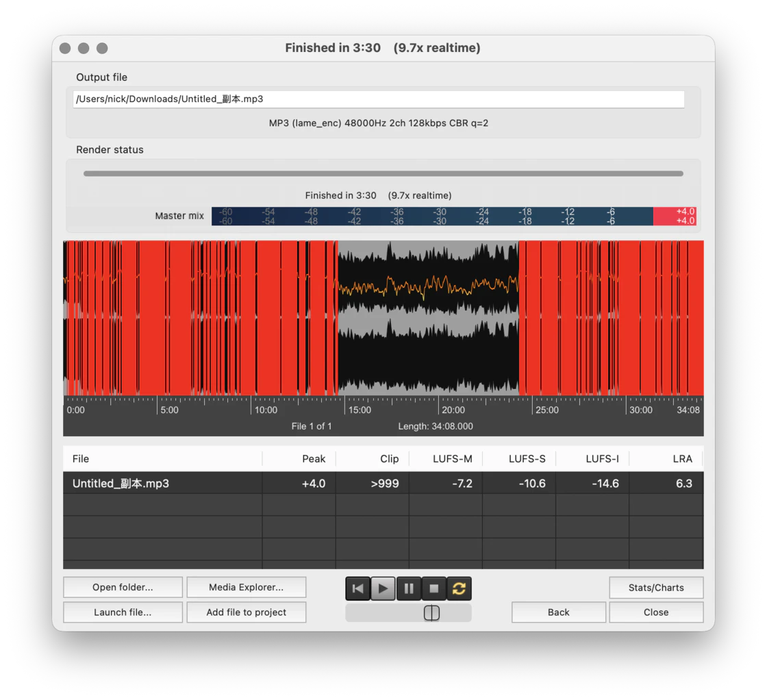Add the rendered file to the project
767x700 pixels.
[x=247, y=612]
